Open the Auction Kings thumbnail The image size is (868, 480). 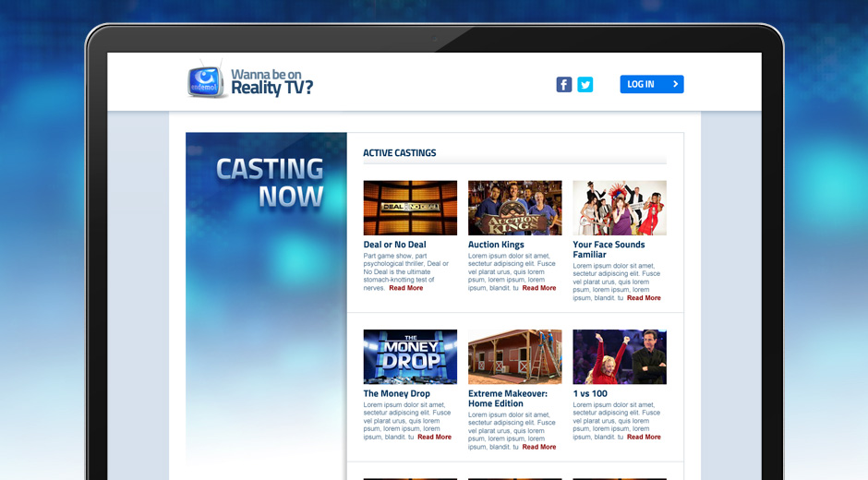(x=515, y=208)
